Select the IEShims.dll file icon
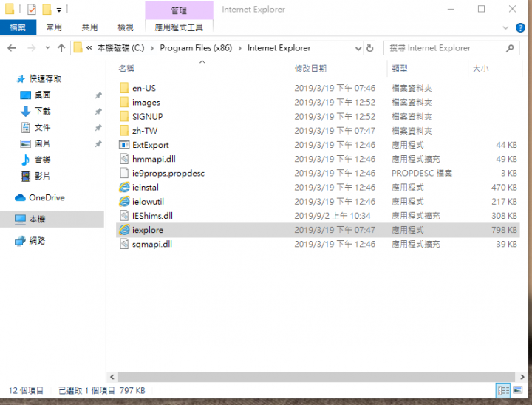Image resolution: width=532 pixels, height=405 pixels. pyautogui.click(x=124, y=216)
